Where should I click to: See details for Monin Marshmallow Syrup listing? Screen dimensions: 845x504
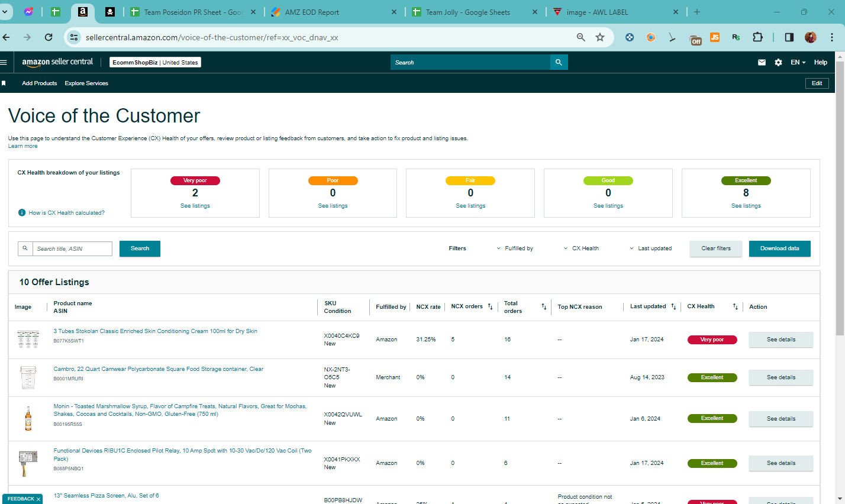tap(781, 419)
